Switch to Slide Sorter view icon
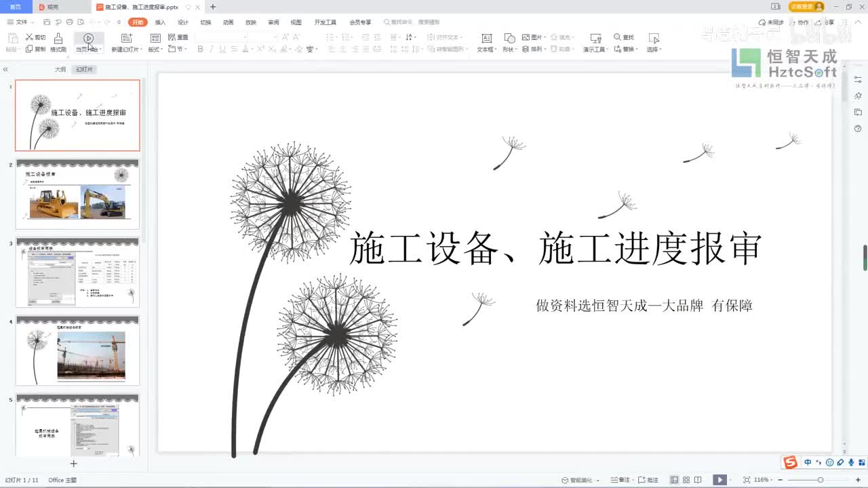 tap(686, 480)
